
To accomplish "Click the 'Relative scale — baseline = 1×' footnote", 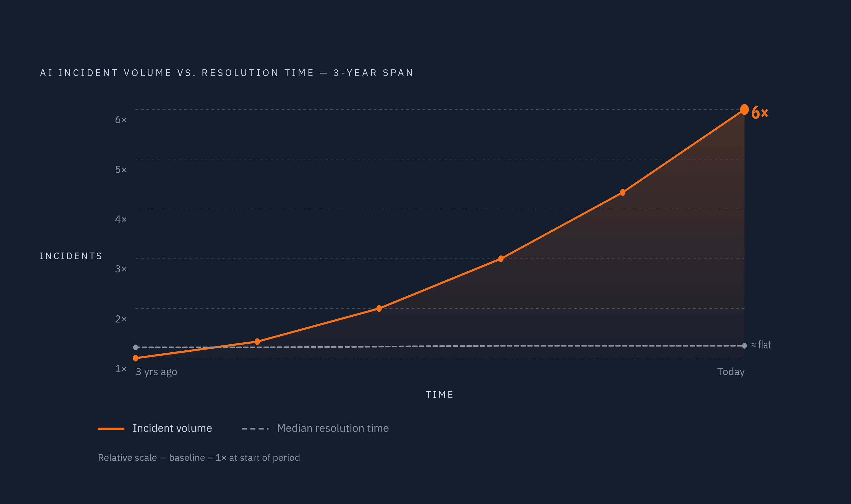I will click(199, 458).
